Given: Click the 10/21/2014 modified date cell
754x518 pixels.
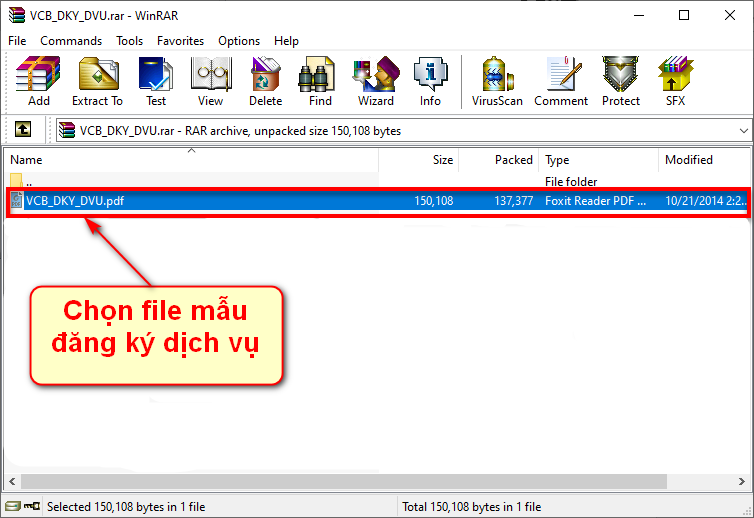Looking at the screenshot, I should click(x=705, y=201).
